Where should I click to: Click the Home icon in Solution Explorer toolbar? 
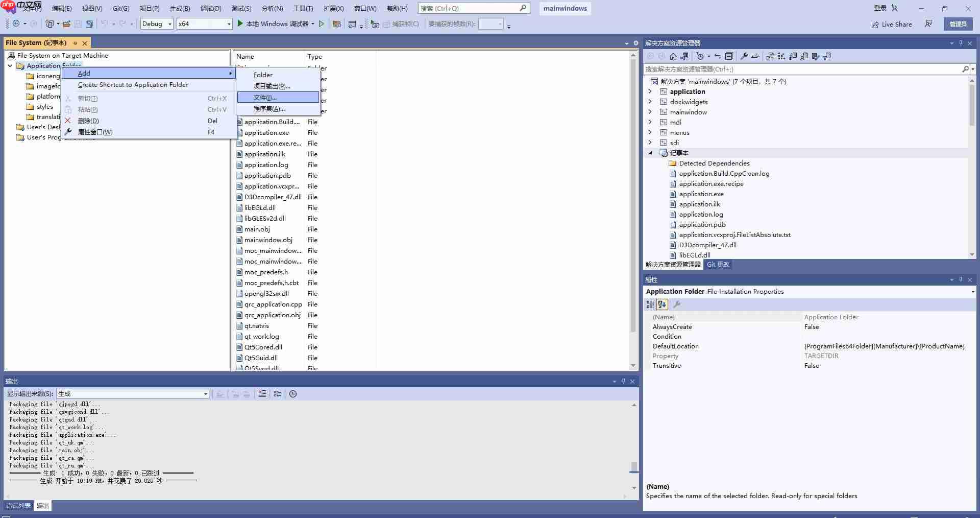click(x=673, y=56)
